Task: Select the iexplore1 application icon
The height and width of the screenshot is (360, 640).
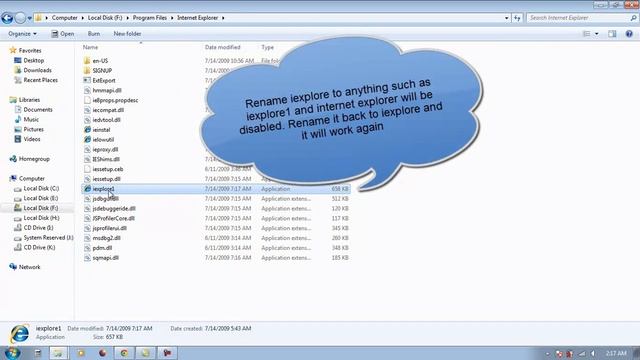Action: click(x=87, y=189)
